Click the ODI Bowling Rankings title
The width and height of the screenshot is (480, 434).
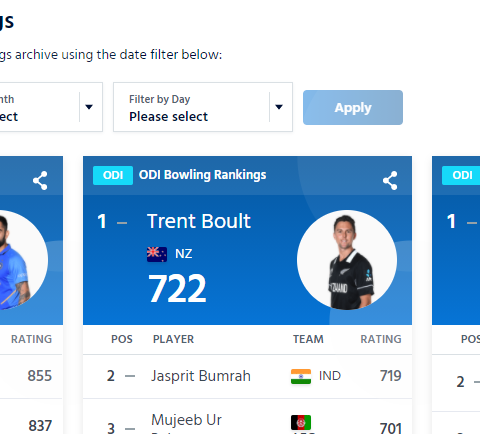(203, 175)
